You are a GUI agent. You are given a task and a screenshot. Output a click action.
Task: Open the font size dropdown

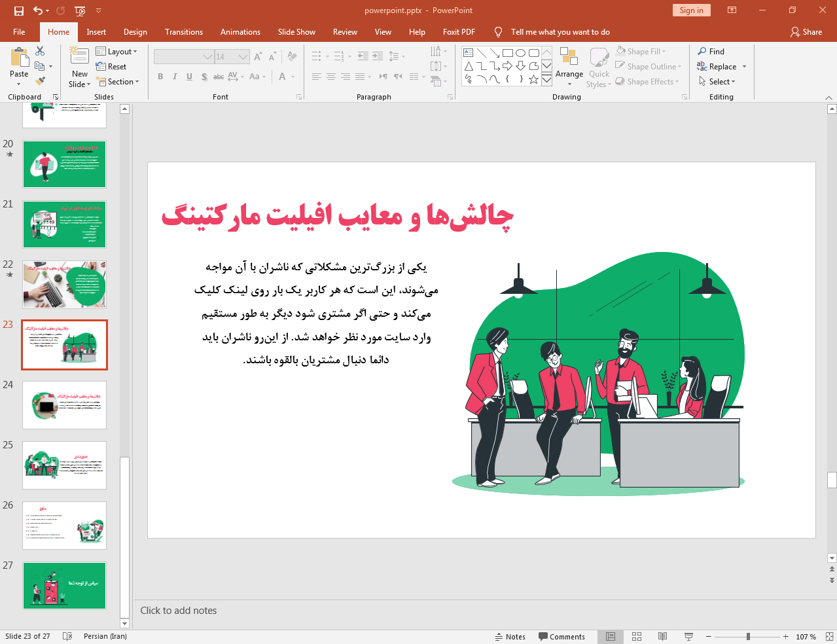(243, 57)
